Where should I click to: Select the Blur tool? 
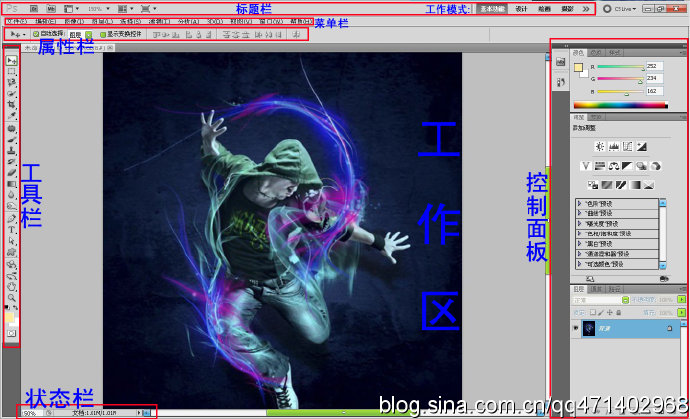pos(11,195)
